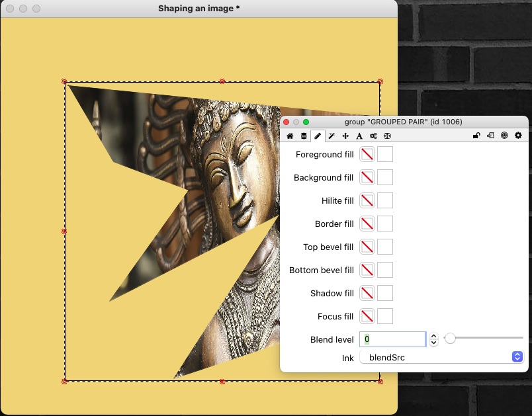
Task: Open the database-style Contents tab icon
Action: pos(304,136)
